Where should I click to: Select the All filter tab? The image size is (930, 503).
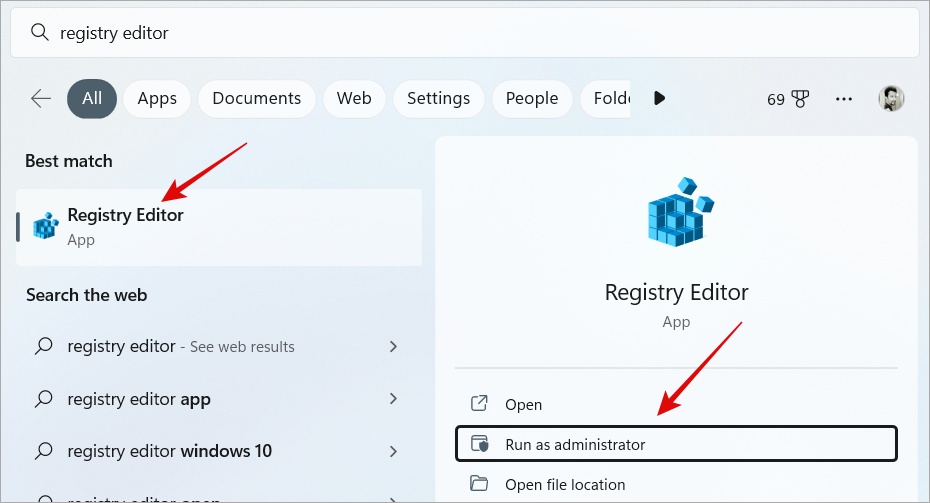pyautogui.click(x=92, y=98)
